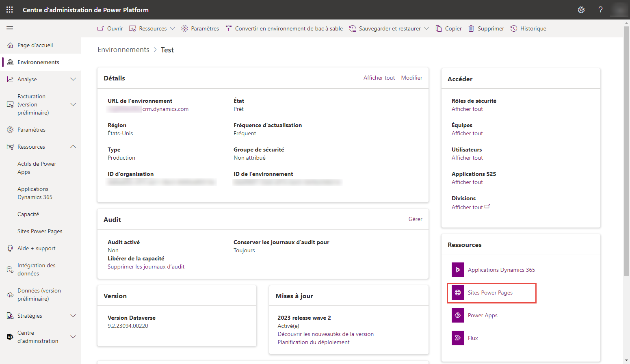Open the settings gear in header
The height and width of the screenshot is (364, 630).
[x=581, y=10]
